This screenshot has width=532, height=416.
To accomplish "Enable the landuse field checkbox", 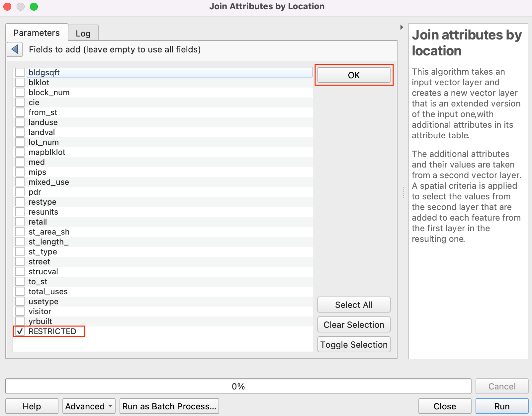I will tap(20, 122).
